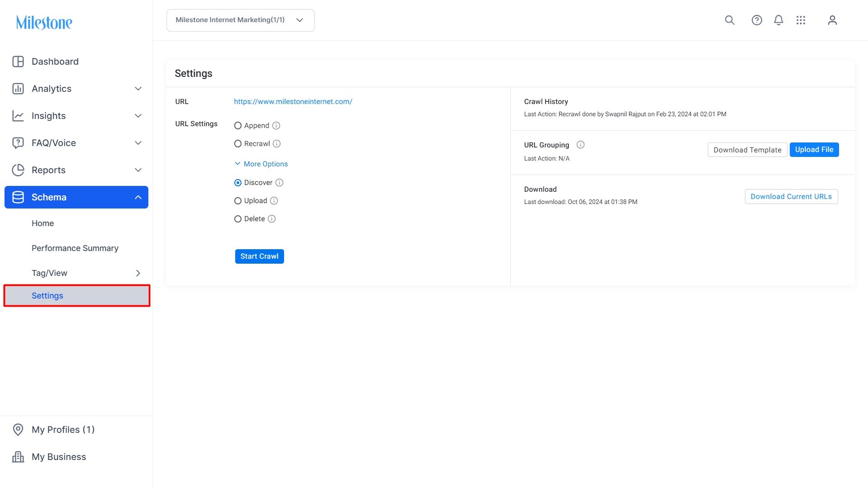This screenshot has height=488, width=868.
Task: Expand the Insights menu chevron
Action: click(138, 116)
